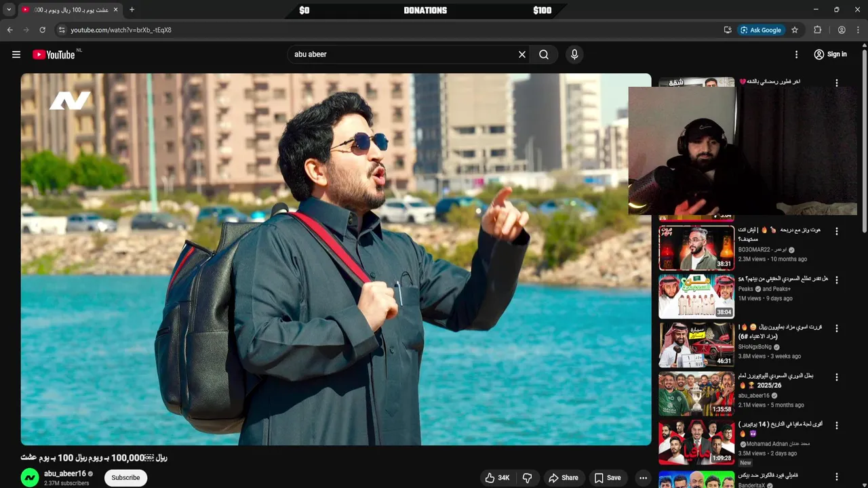Open Chrome profile icon

pyautogui.click(x=842, y=30)
